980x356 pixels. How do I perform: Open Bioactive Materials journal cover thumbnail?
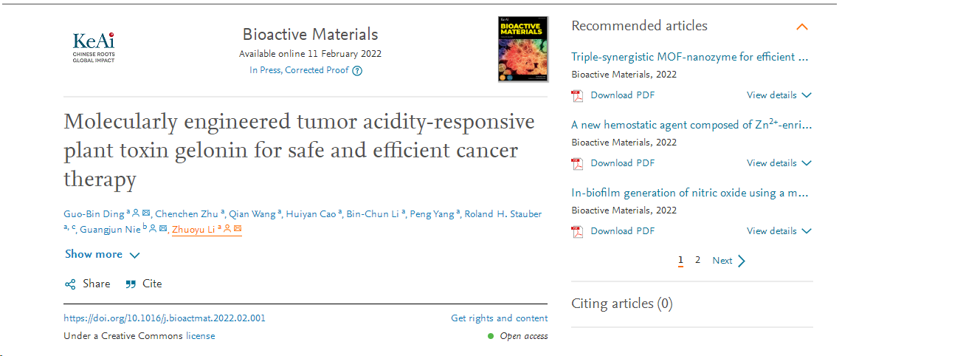523,49
